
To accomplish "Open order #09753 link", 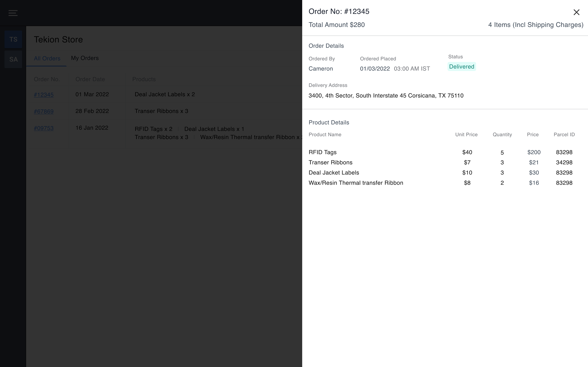I will (44, 128).
